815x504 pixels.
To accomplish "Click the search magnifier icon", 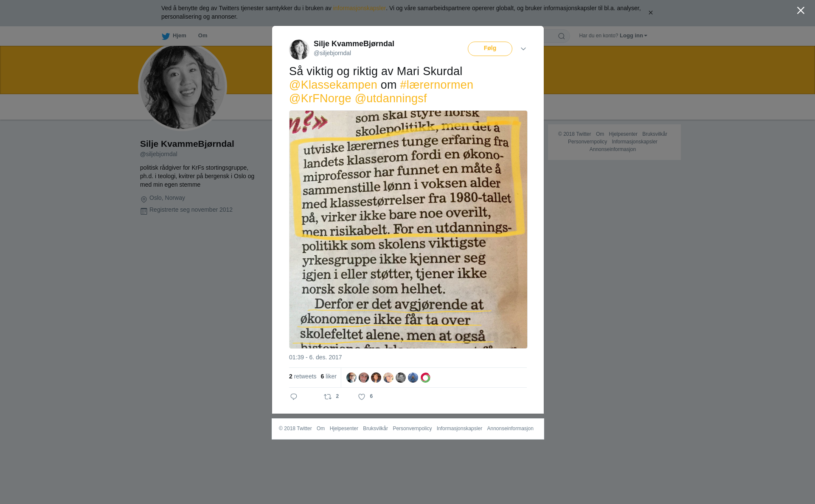I will pos(562,36).
